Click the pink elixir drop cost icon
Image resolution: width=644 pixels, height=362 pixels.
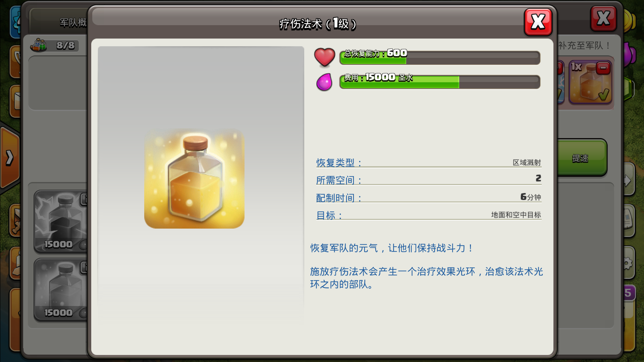[324, 82]
